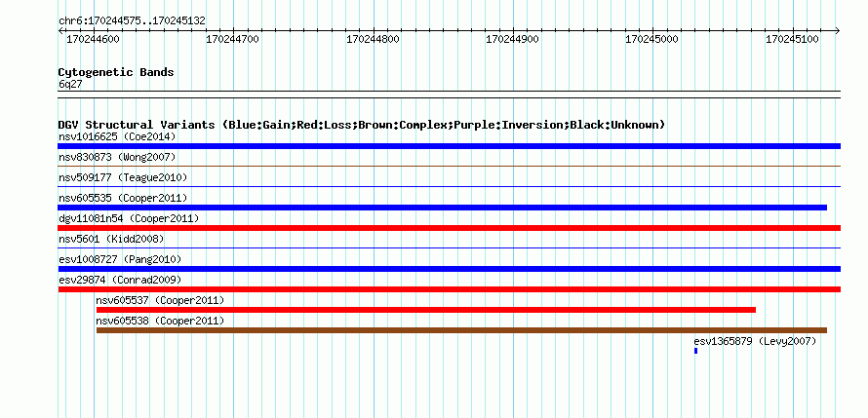Open variant esv29874 (Conrad2009) label

coord(120,280)
